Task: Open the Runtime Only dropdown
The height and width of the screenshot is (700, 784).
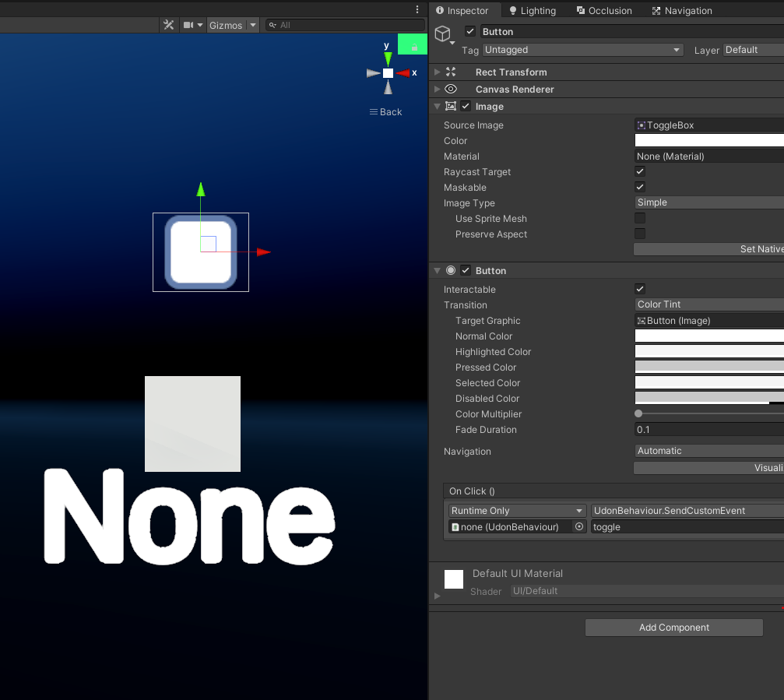Action: pos(517,511)
